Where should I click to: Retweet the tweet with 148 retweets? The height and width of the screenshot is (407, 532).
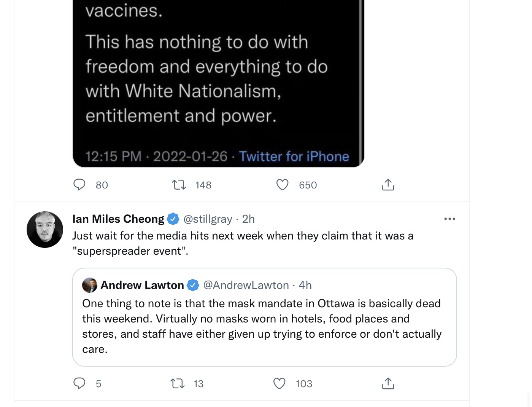(179, 185)
